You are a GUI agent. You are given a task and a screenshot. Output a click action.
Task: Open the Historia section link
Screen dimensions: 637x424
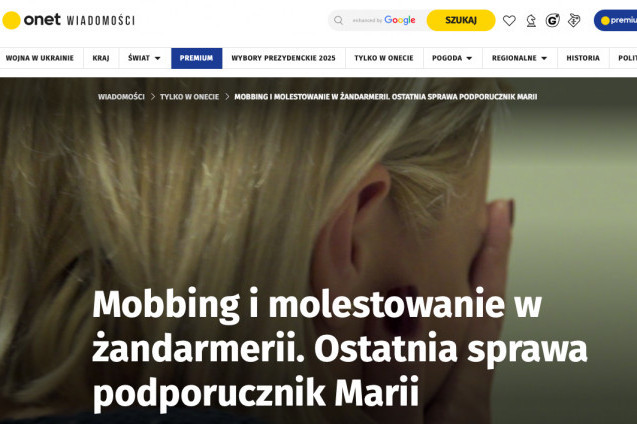[583, 58]
